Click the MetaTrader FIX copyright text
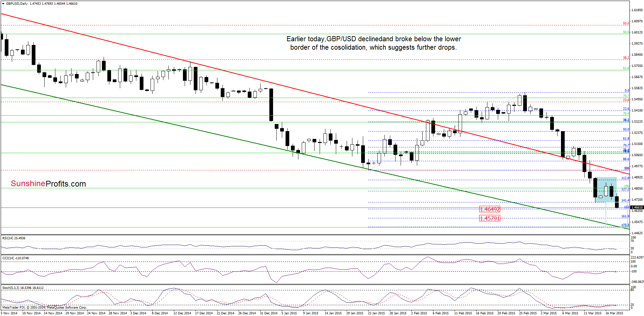644x316 pixels. click(x=44, y=308)
